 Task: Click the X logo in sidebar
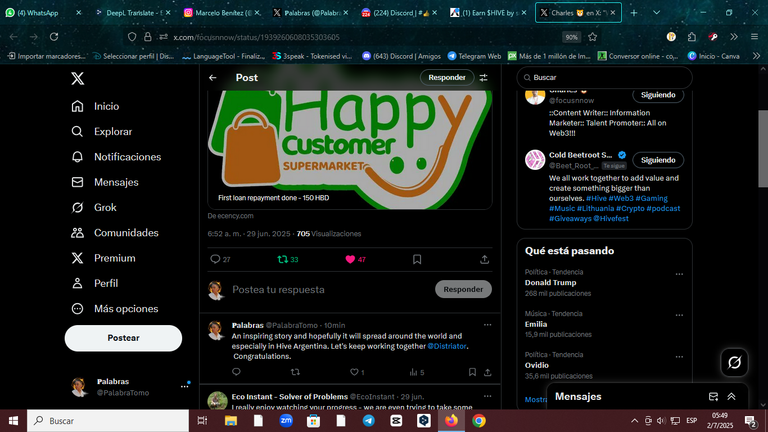[77, 78]
